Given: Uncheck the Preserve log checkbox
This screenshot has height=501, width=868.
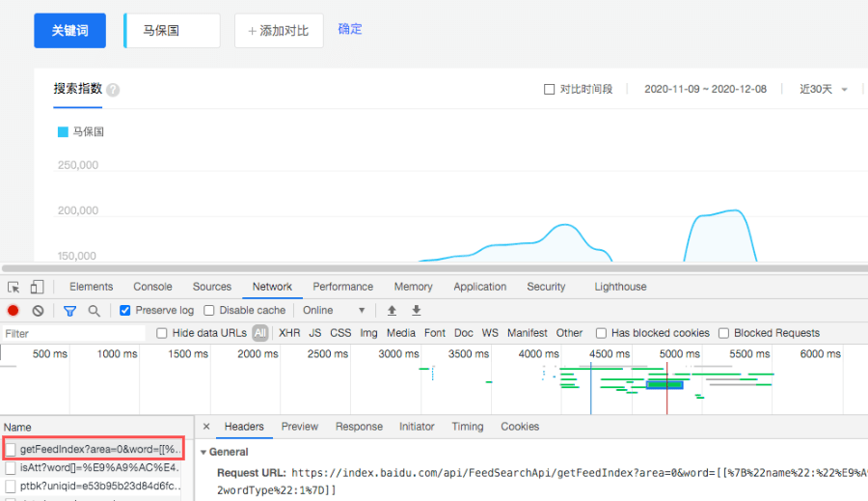Looking at the screenshot, I should 125,311.
